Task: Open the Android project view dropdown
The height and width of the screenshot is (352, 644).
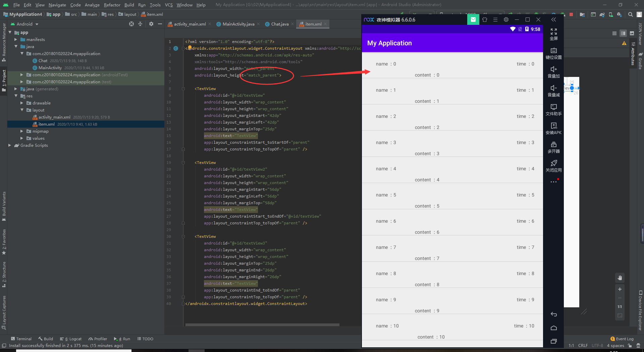Action: [x=24, y=24]
